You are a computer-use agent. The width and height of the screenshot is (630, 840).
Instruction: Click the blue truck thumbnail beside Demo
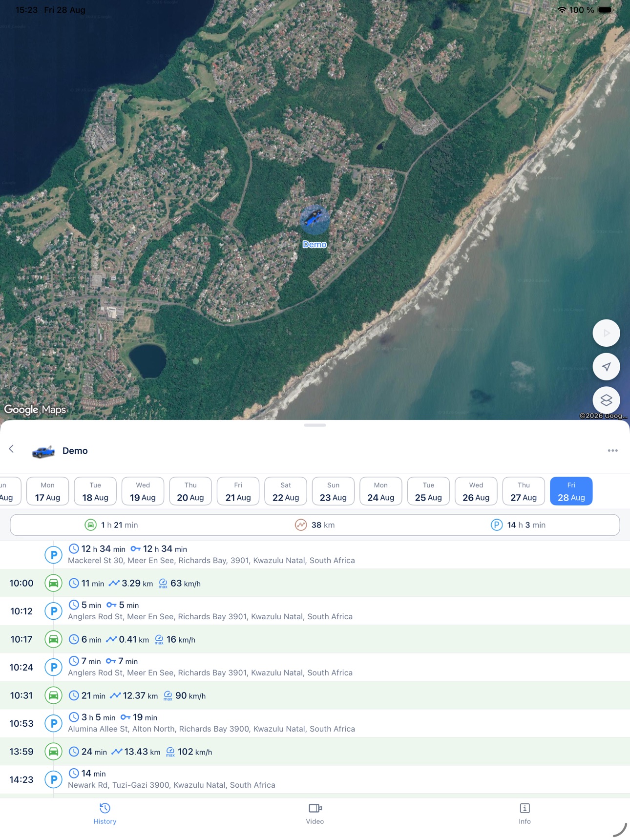click(43, 451)
